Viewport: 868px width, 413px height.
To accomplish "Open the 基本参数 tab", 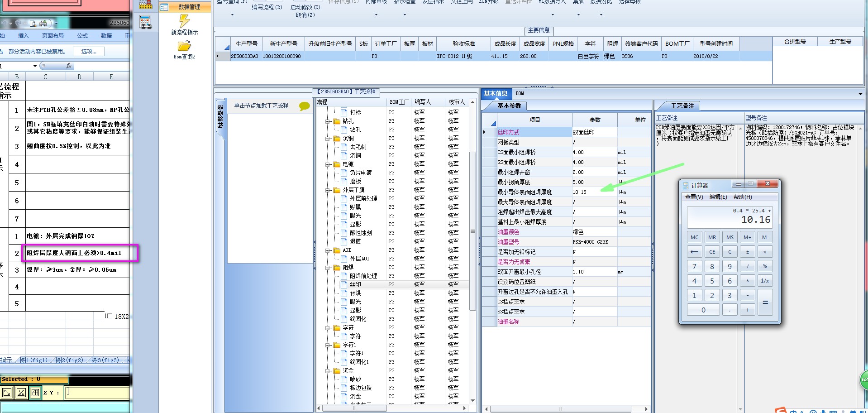I will pyautogui.click(x=509, y=106).
